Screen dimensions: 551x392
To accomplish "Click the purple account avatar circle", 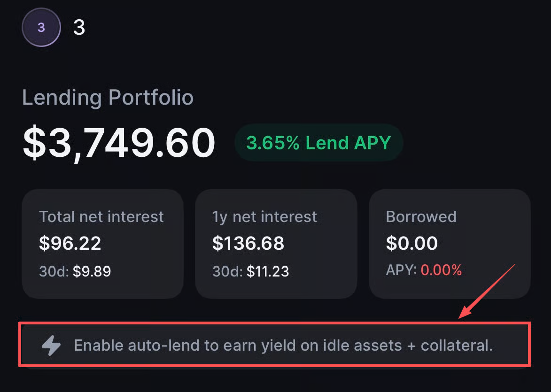I will (x=41, y=28).
